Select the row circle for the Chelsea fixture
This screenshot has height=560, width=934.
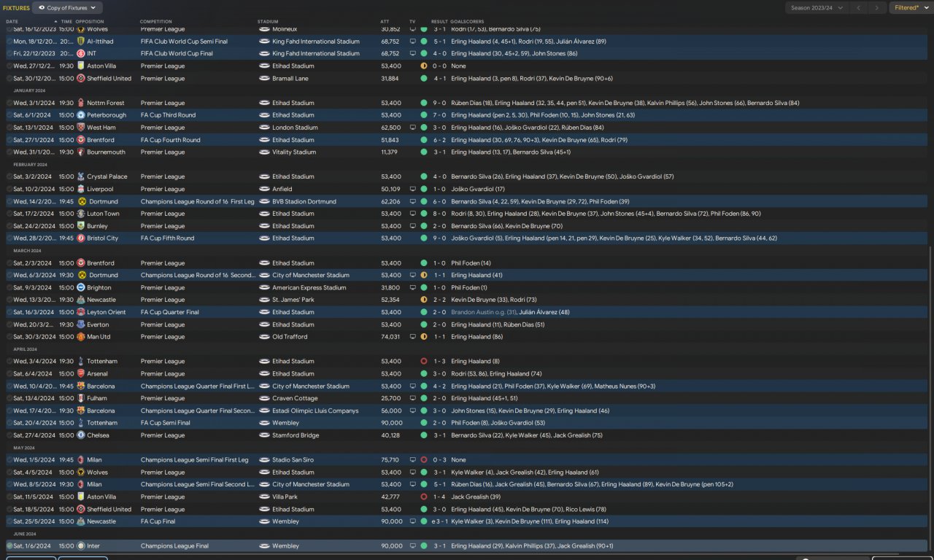point(9,435)
